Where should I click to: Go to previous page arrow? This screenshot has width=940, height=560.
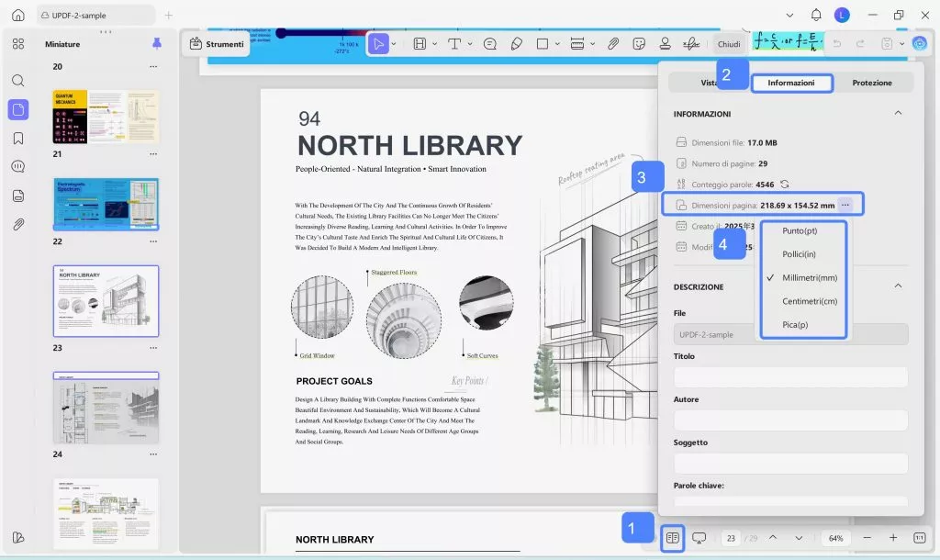tap(773, 538)
